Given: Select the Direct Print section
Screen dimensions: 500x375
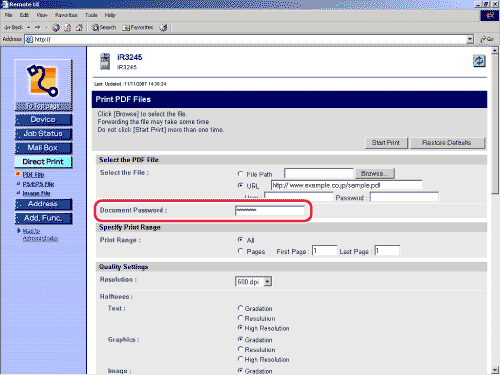Looking at the screenshot, I should point(43,162).
